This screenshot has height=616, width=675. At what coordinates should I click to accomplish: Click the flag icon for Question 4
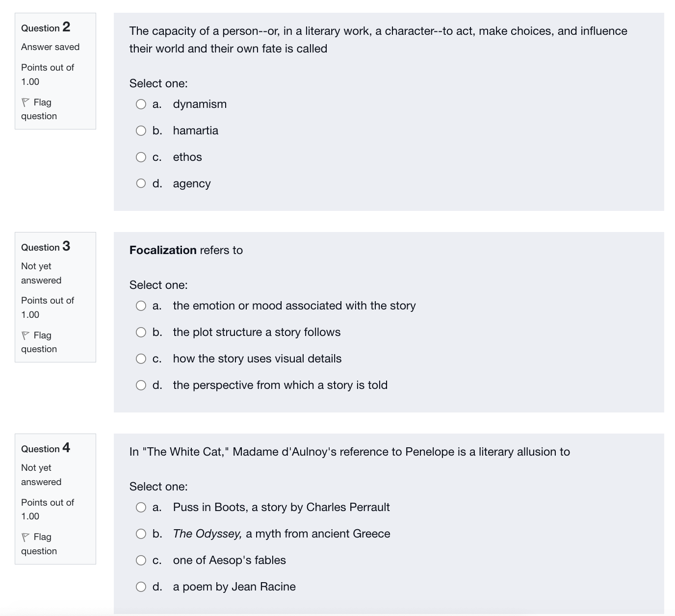click(26, 537)
